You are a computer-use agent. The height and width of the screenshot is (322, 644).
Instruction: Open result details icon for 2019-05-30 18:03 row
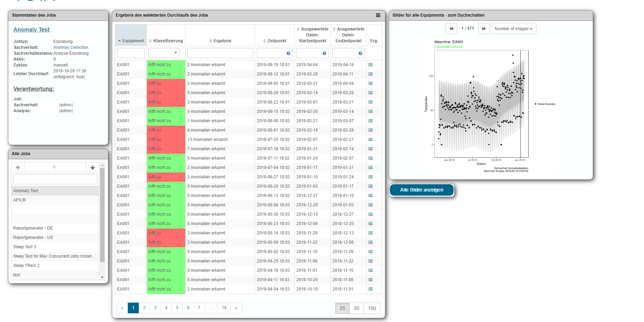[x=370, y=214]
